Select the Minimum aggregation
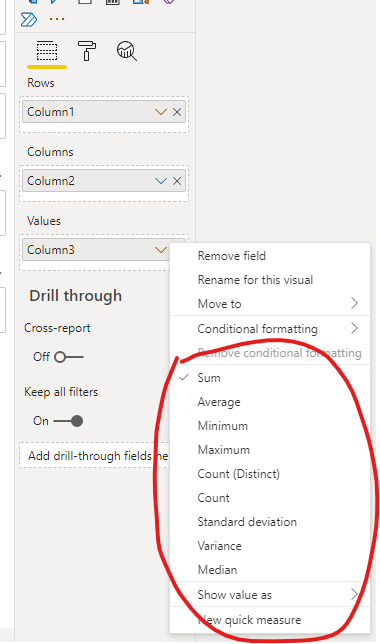Screen dimensions: 380x644 coord(270,426)
